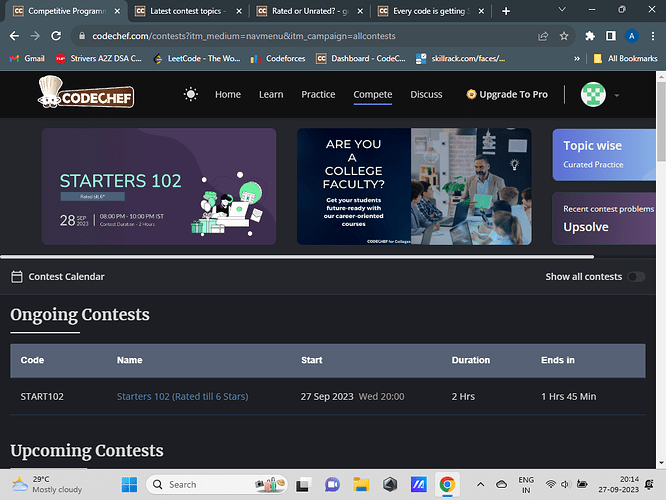Open the Practice nav item
The width and height of the screenshot is (666, 500).
pyautogui.click(x=318, y=94)
